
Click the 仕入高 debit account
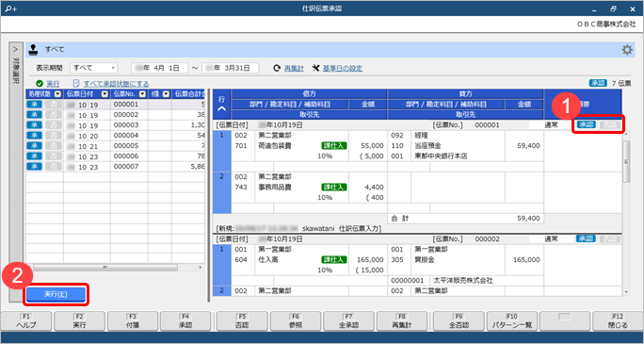(268, 260)
